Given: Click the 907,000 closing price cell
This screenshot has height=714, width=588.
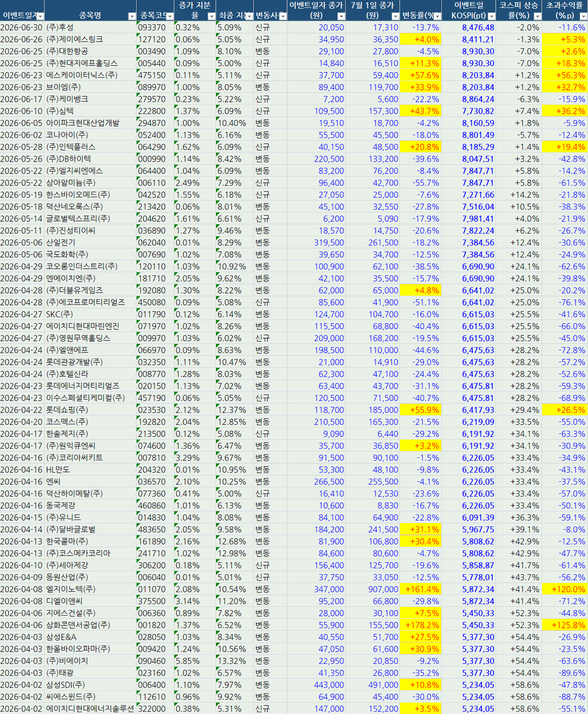Looking at the screenshot, I should [x=373, y=588].
